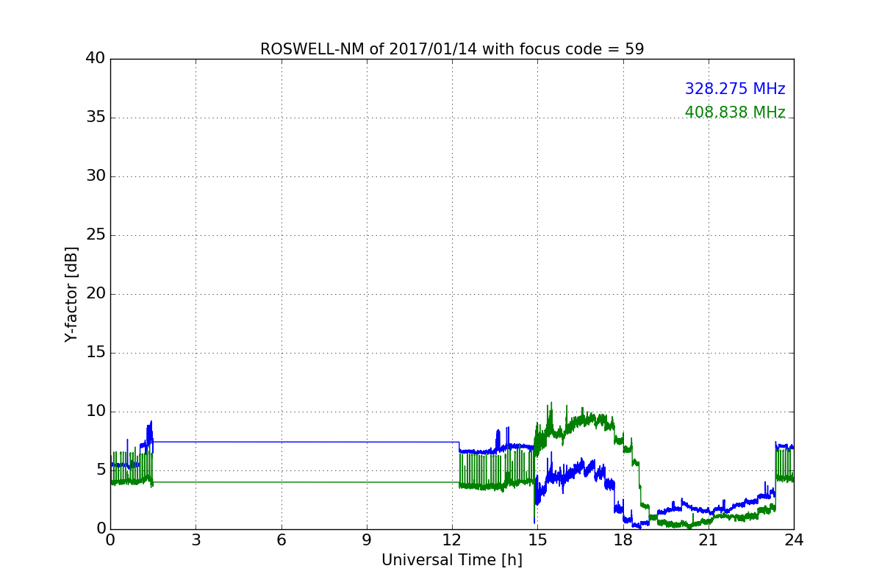Click the x-axis tick label 18

pos(623,540)
